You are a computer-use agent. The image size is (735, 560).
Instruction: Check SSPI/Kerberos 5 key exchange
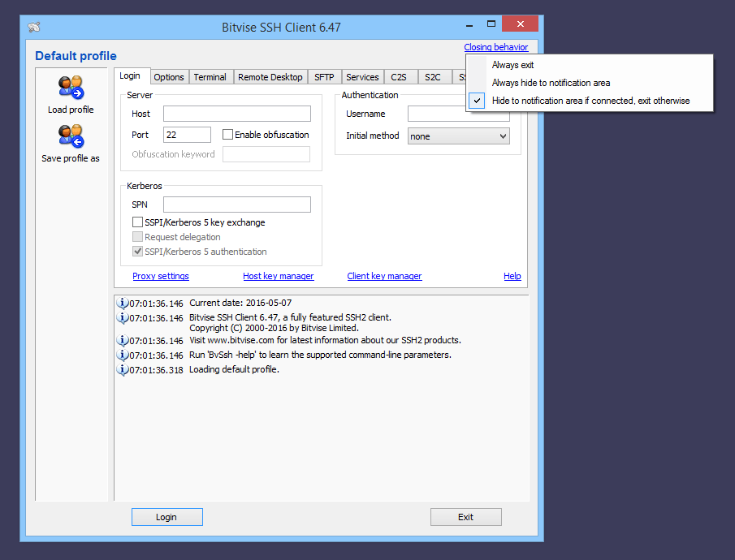[x=137, y=222]
